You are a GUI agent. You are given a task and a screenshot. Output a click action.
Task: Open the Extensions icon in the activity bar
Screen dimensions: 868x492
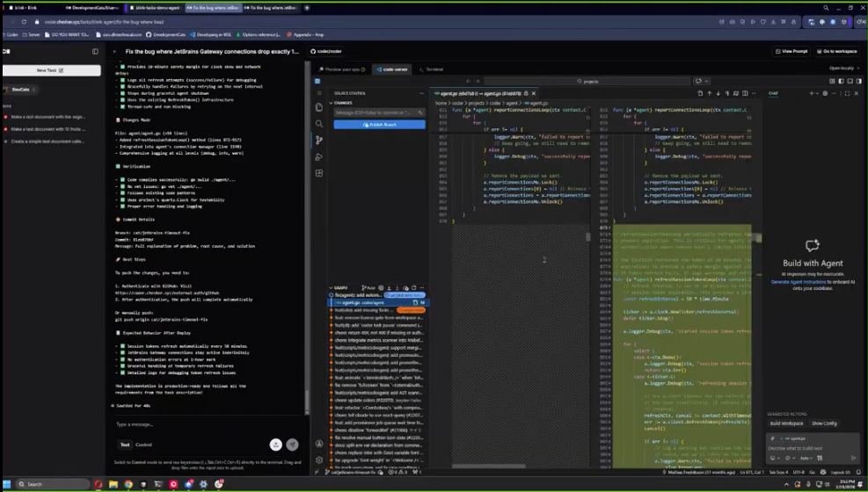319,174
